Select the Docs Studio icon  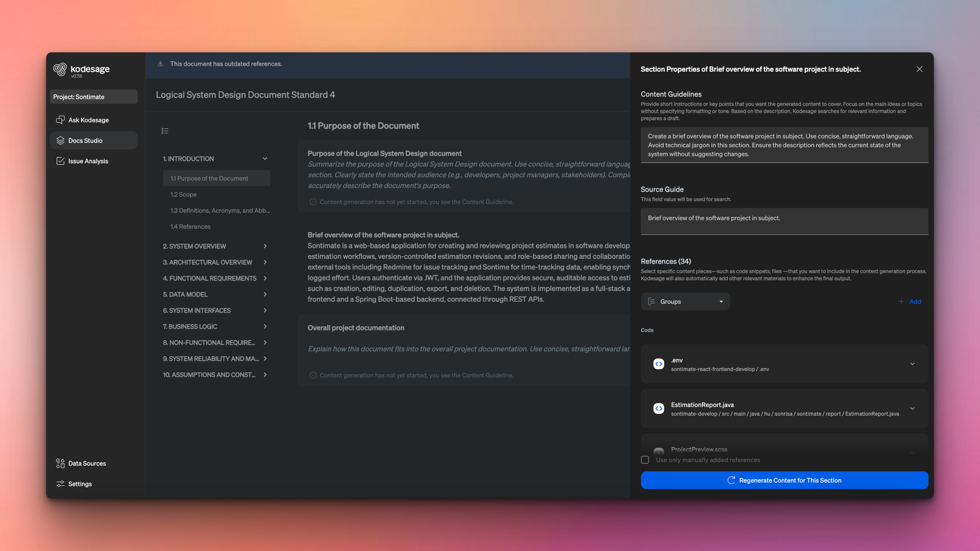[60, 140]
